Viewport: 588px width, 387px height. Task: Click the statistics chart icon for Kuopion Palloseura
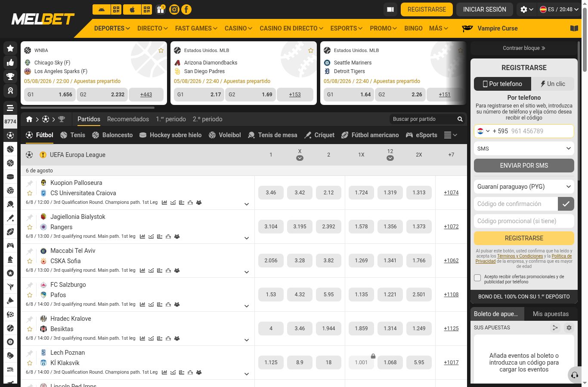(164, 203)
